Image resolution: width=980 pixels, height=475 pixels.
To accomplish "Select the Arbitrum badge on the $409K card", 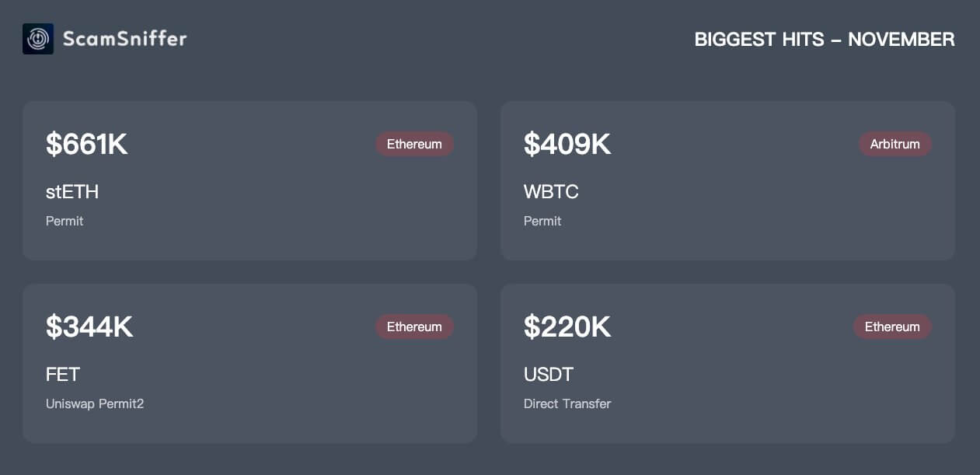I will coord(895,144).
